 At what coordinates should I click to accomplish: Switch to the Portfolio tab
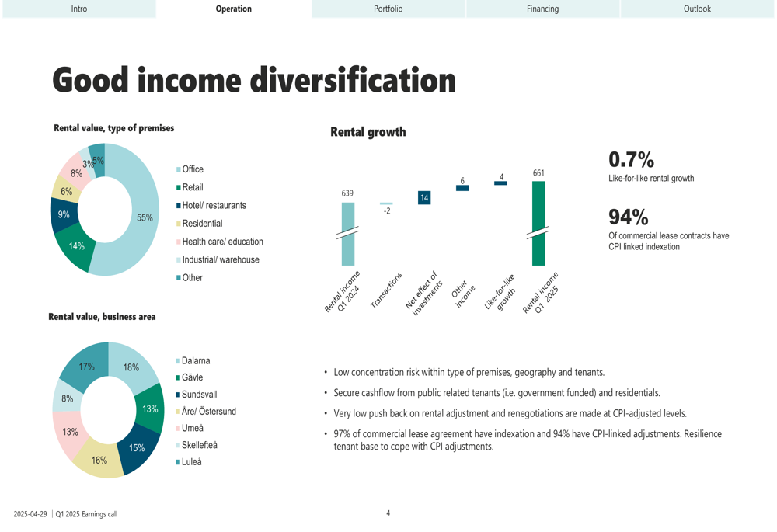coord(388,9)
